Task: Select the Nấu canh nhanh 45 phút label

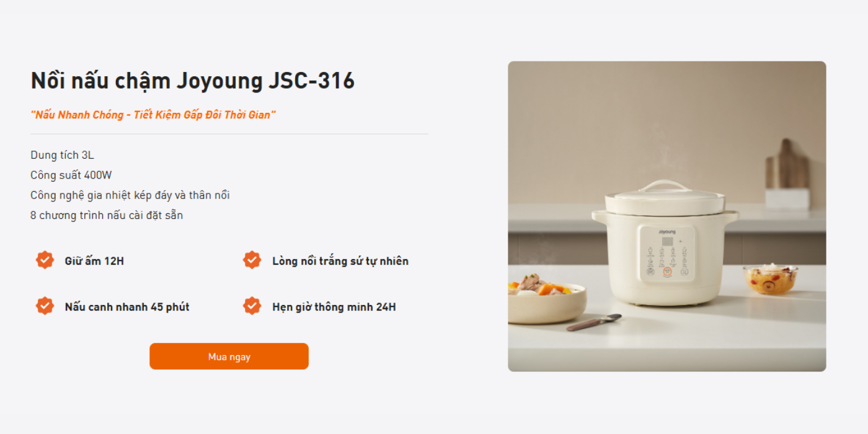Action: click(126, 307)
